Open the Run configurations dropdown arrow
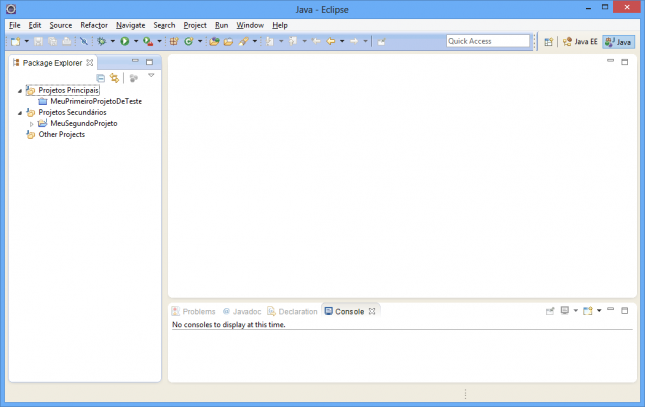Screen dimensions: 645x407 point(136,41)
